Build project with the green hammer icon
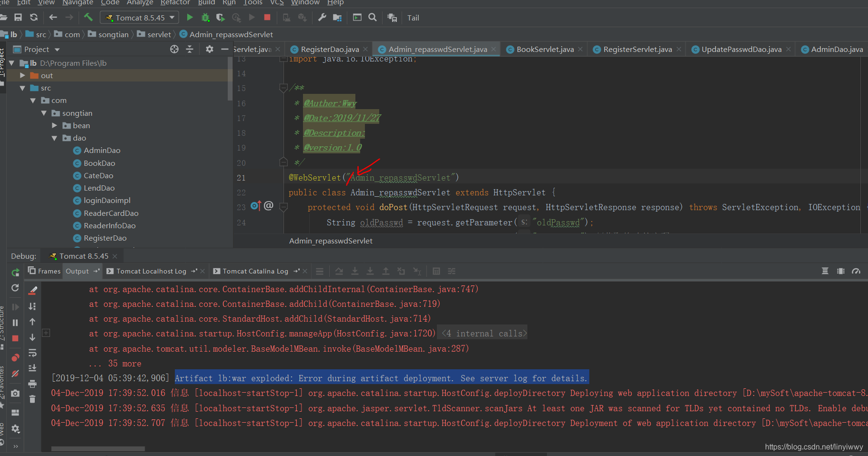 click(x=88, y=18)
